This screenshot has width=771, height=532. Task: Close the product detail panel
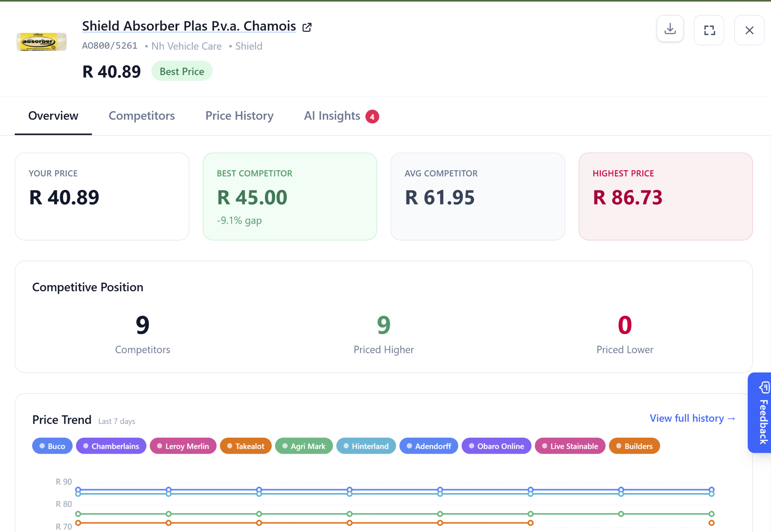tap(749, 30)
